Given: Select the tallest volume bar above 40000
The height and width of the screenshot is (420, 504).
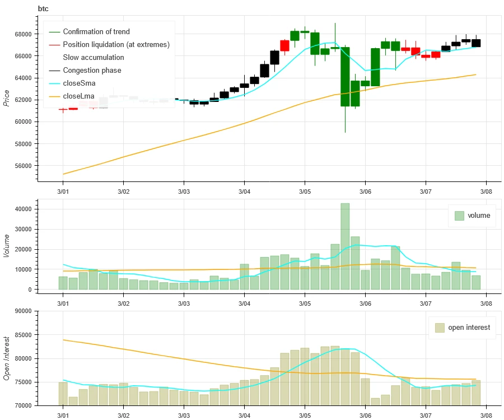Looking at the screenshot, I should pos(345,246).
